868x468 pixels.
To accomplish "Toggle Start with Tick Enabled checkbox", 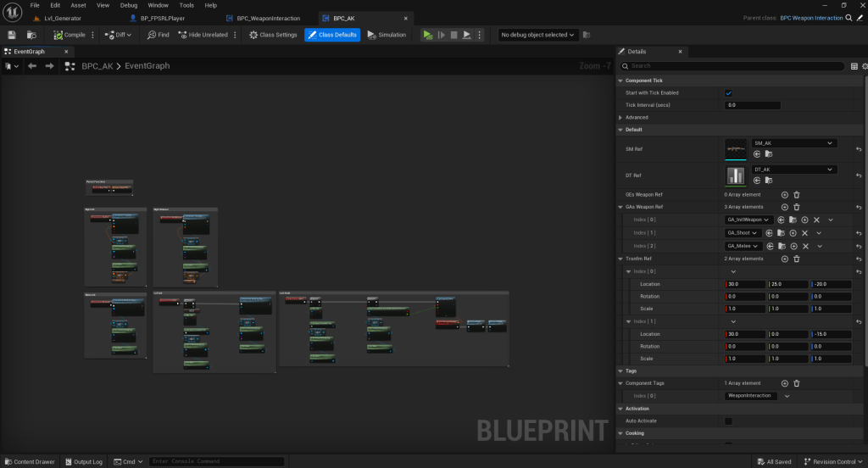I will click(729, 92).
